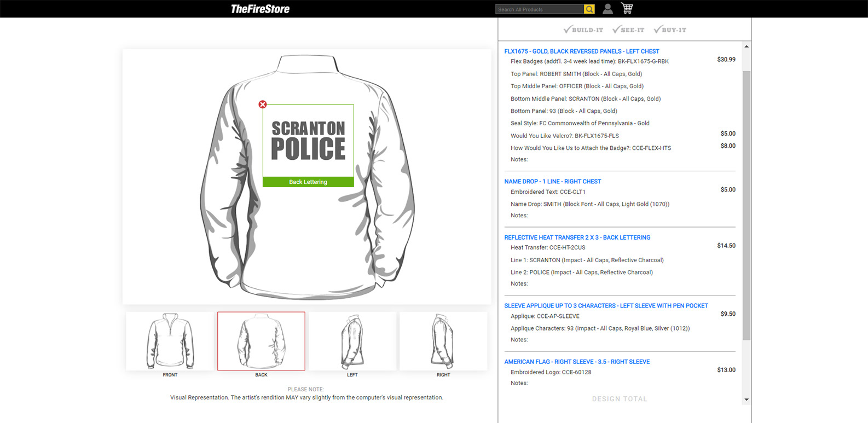Open the shopping cart icon

point(627,8)
